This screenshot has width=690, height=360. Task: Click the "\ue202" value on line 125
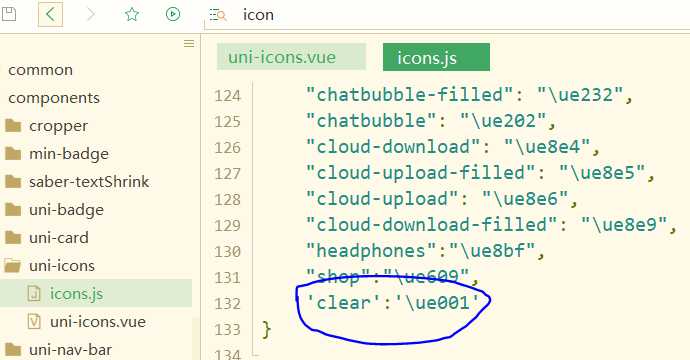503,121
